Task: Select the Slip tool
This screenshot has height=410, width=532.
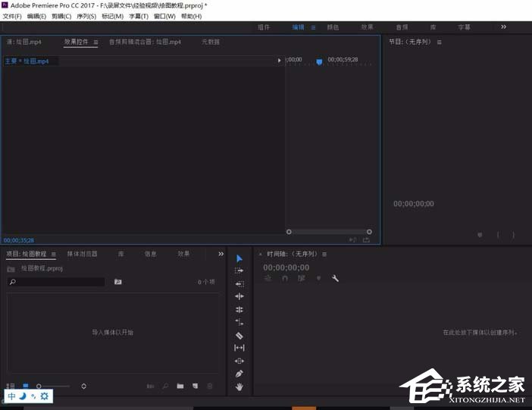Action: (239, 348)
